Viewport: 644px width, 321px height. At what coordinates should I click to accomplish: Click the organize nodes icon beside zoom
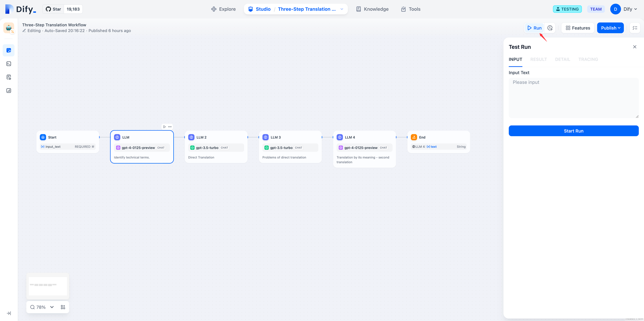[63, 307]
